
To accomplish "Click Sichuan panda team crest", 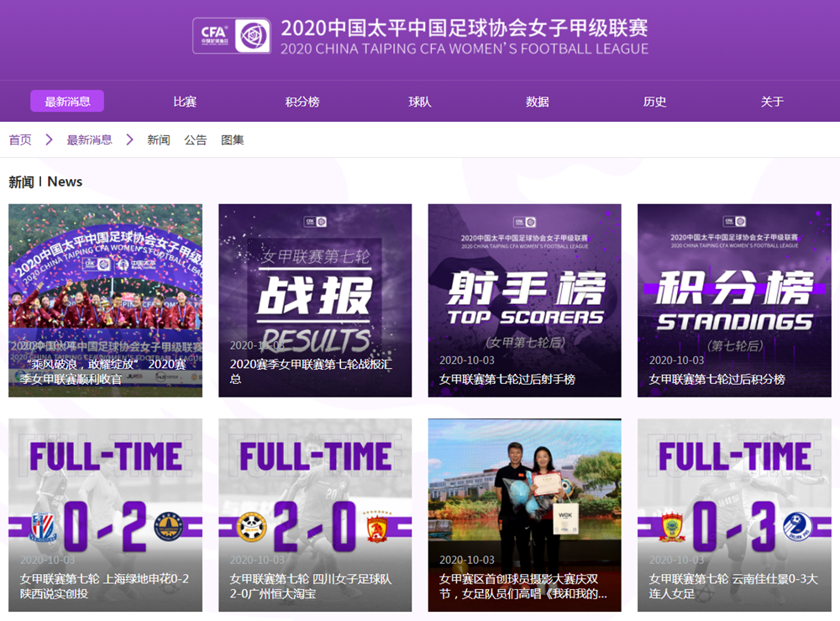I will coord(252,527).
